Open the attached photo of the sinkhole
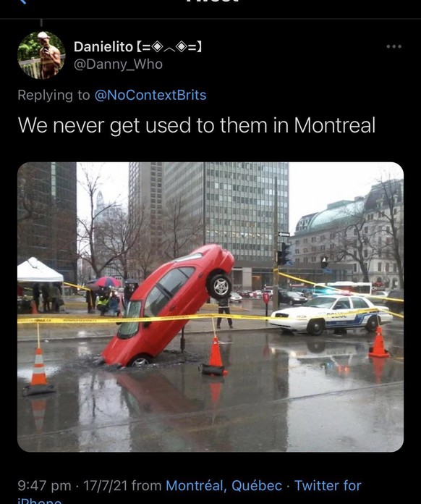 [x=210, y=306]
